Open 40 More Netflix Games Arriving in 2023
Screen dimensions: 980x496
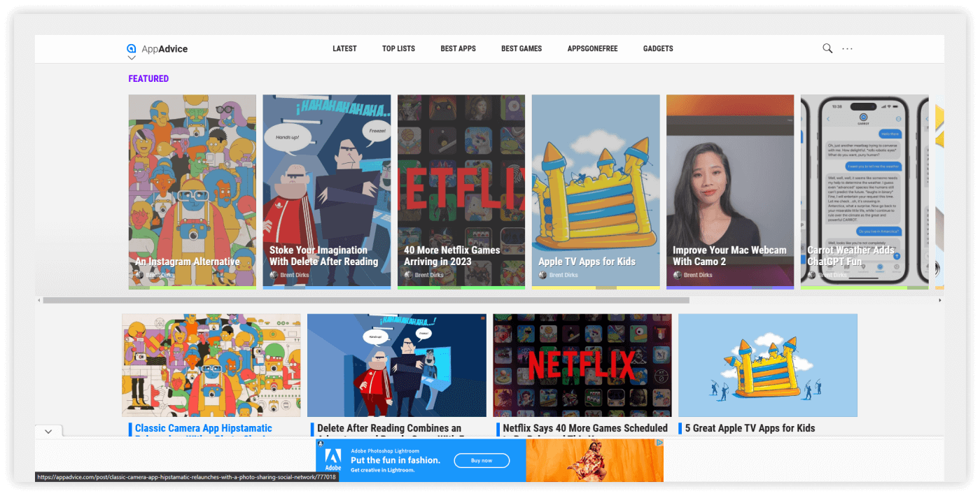pyautogui.click(x=461, y=192)
